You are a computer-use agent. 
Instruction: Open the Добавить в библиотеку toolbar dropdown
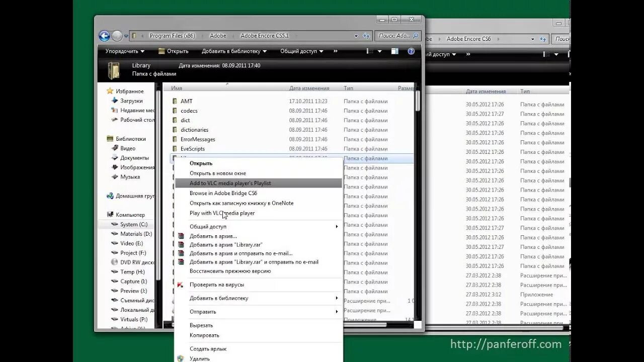point(234,51)
